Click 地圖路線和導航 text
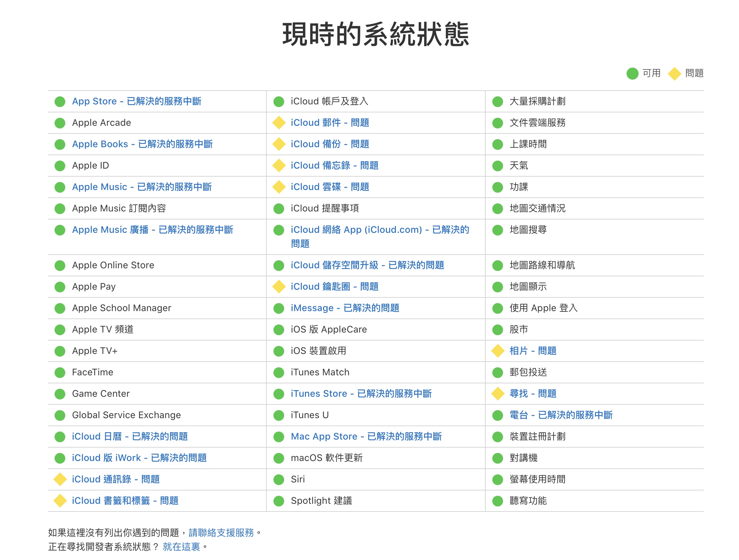Image resolution: width=739 pixels, height=560 pixels. point(542,265)
